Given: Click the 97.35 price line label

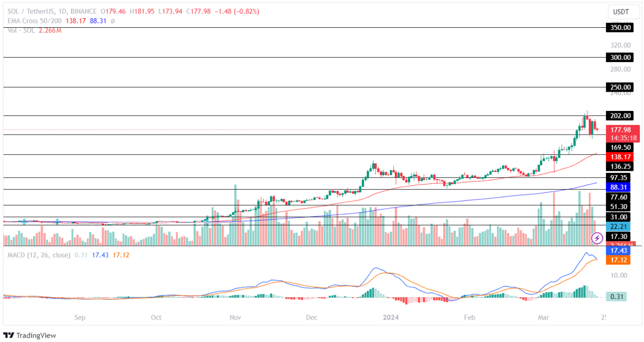Looking at the screenshot, I should [x=618, y=177].
